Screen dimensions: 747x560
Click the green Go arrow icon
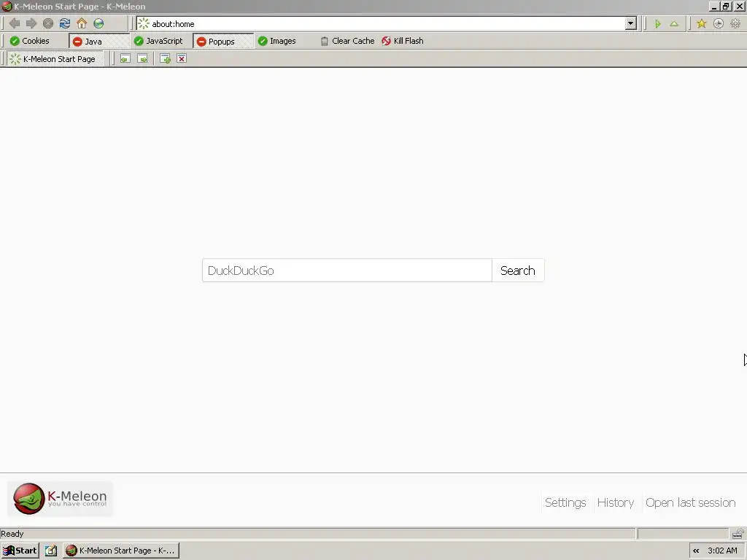[x=658, y=24]
